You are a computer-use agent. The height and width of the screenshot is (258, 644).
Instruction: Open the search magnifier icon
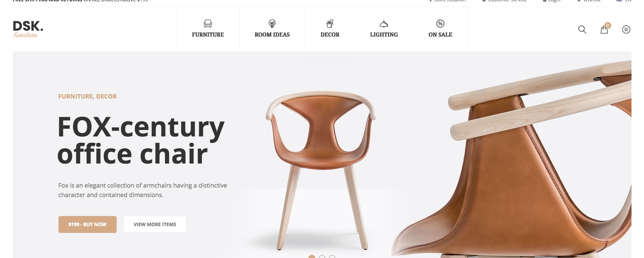tap(582, 29)
